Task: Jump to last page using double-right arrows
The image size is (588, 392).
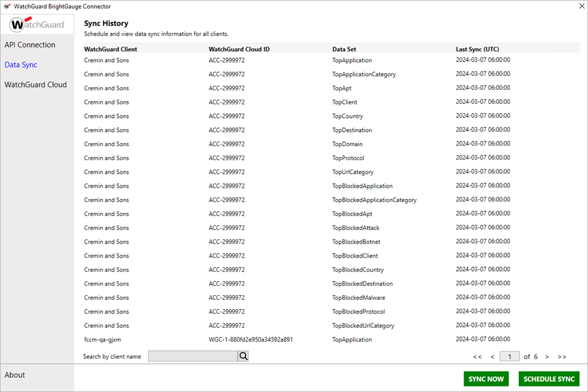Action: 562,356
